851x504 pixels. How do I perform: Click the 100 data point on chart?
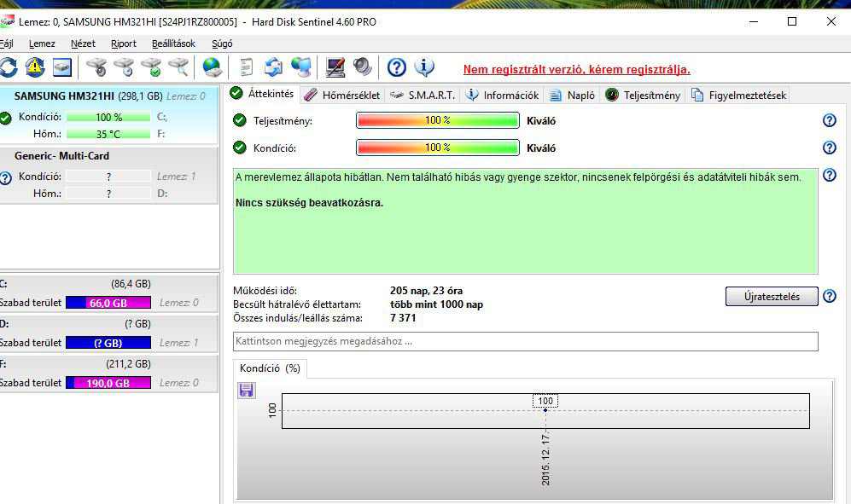(x=545, y=409)
